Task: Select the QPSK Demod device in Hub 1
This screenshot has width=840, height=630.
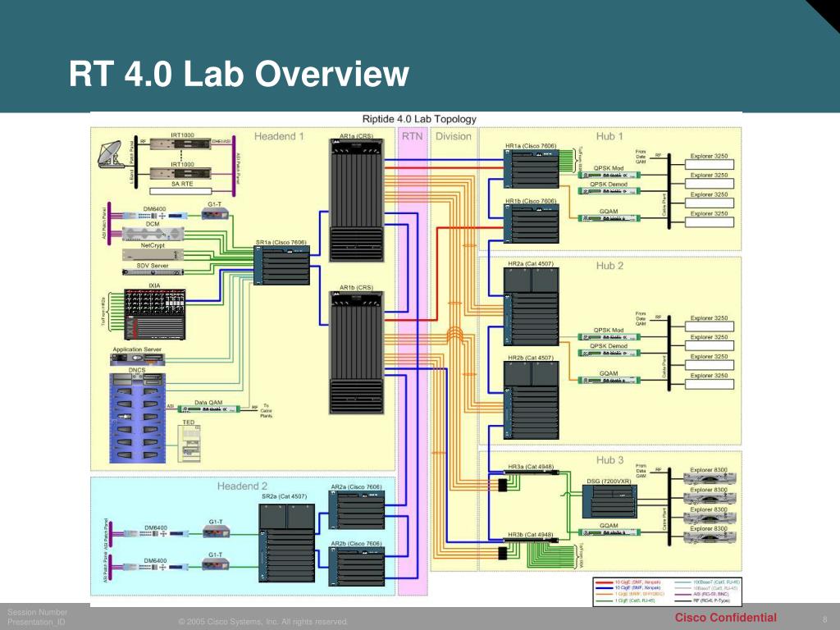Action: 609,191
